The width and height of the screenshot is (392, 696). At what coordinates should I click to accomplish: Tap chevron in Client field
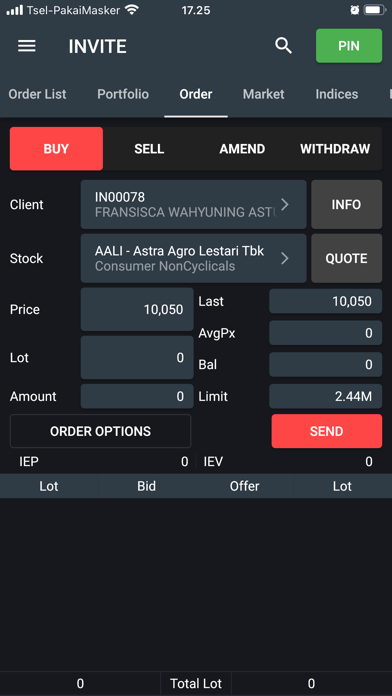click(x=285, y=204)
